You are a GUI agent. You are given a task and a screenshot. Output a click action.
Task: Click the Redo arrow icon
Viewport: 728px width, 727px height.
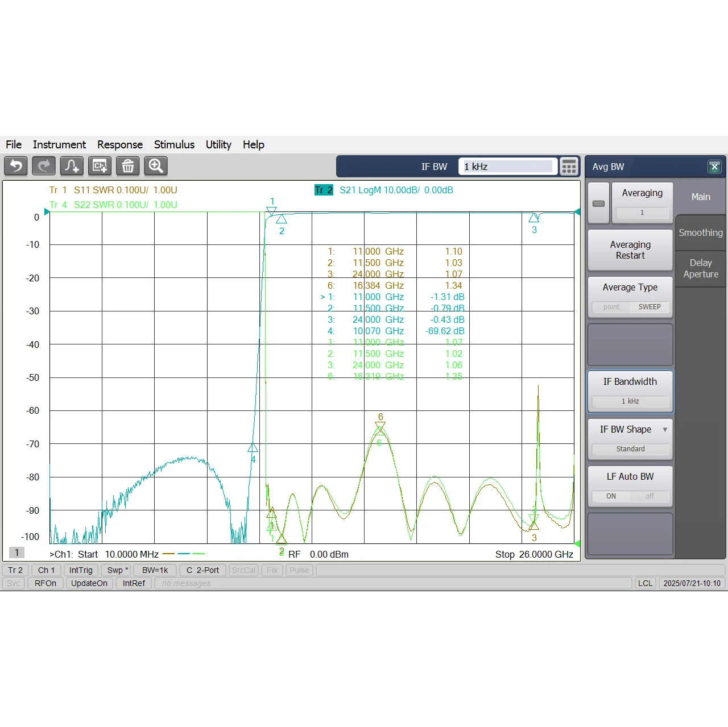(x=44, y=166)
